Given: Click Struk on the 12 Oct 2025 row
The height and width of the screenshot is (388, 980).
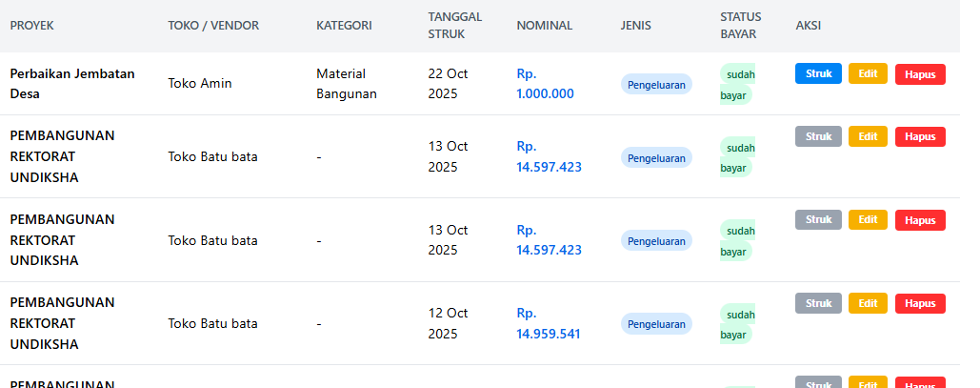Looking at the screenshot, I should [x=818, y=303].
